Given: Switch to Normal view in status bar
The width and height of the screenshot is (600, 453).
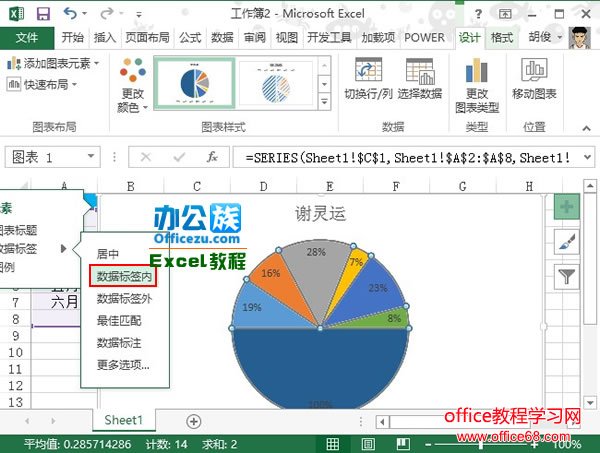Looking at the screenshot, I should pyautogui.click(x=332, y=444).
